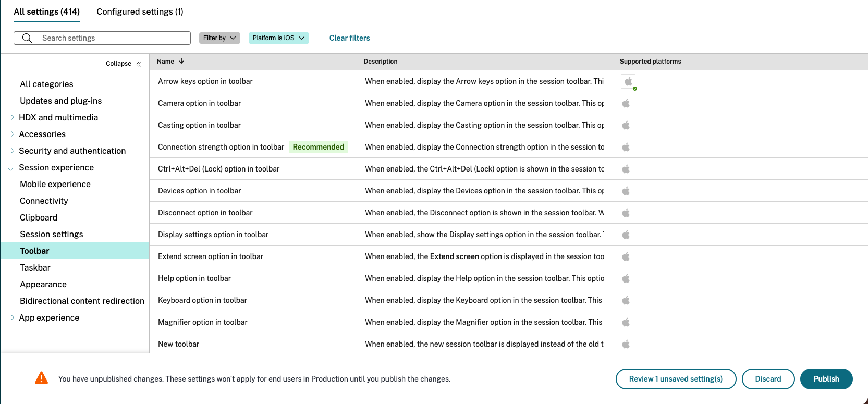868x404 pixels.
Task: Open Devices option in toolbar setting
Action: (x=199, y=191)
